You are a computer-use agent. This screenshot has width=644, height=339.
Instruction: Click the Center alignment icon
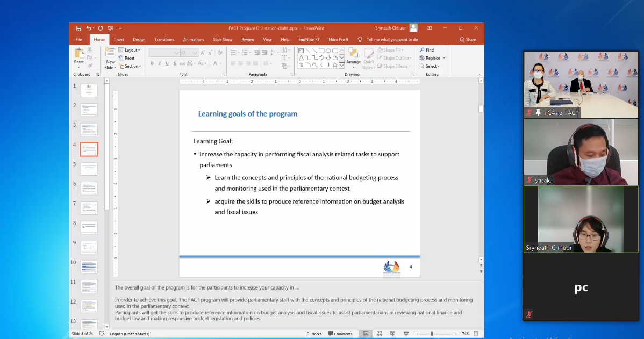(x=240, y=63)
